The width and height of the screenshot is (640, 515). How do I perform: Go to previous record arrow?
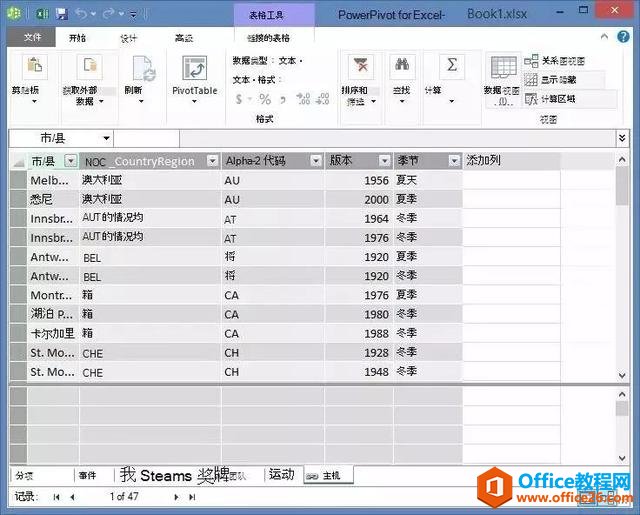coord(72,497)
